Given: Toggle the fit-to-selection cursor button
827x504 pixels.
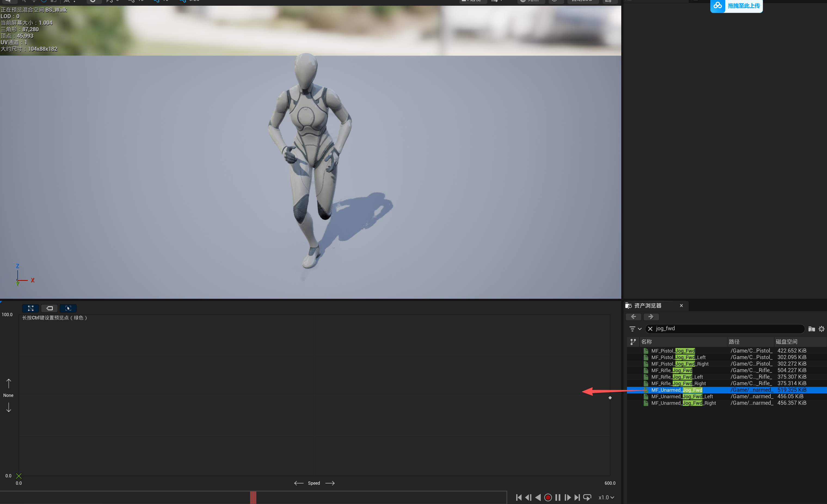Looking at the screenshot, I should [x=68, y=308].
